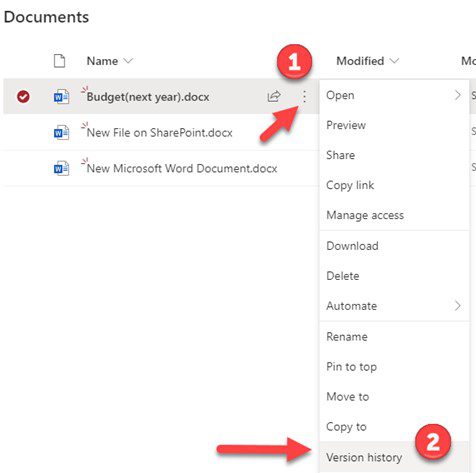Open the three-dot actions menu for Budget file
This screenshot has width=476, height=473.
pyautogui.click(x=304, y=97)
